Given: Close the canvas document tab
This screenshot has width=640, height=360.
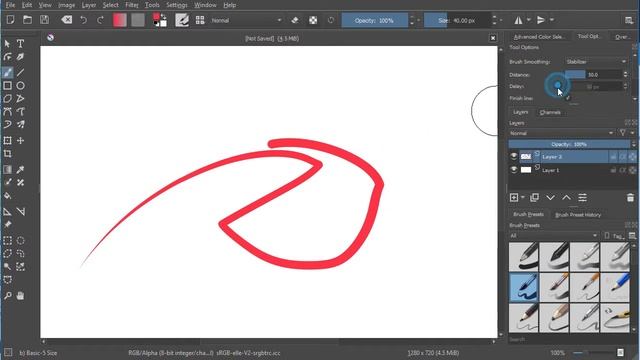Looking at the screenshot, I should [493, 38].
